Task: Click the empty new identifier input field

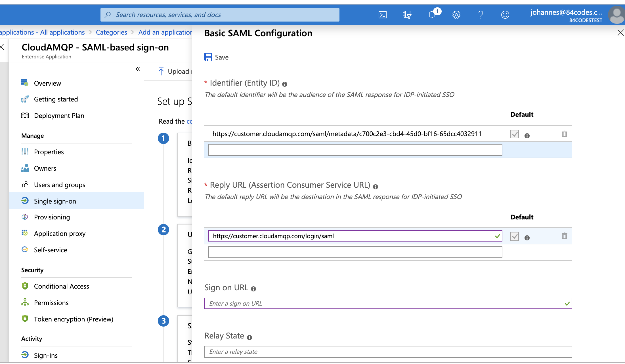Action: coord(355,150)
